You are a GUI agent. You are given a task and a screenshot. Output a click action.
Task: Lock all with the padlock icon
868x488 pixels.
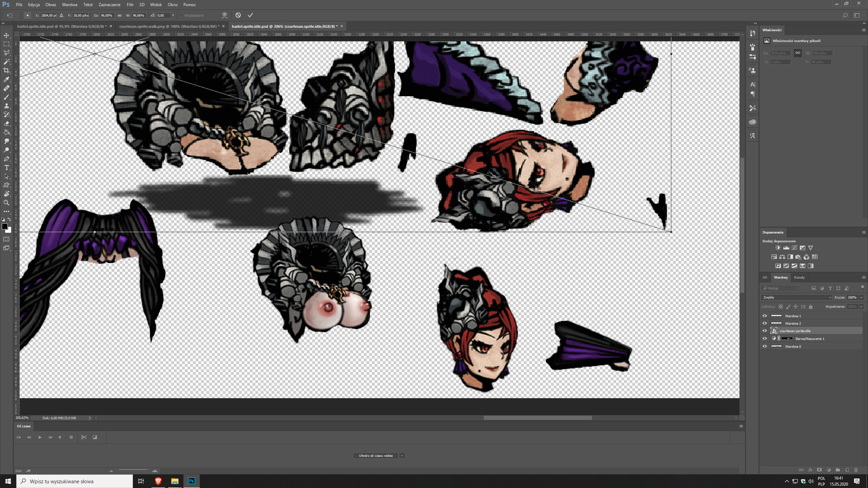(x=811, y=307)
